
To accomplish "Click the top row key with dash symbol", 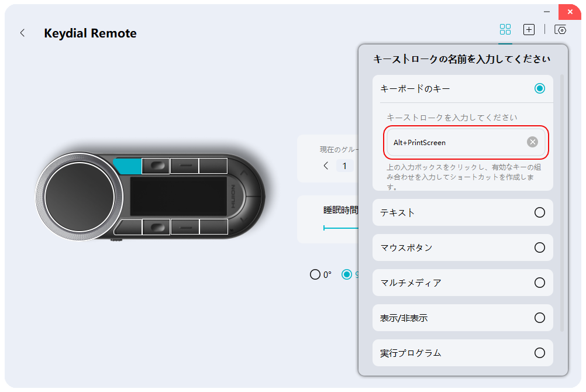I will tap(185, 166).
